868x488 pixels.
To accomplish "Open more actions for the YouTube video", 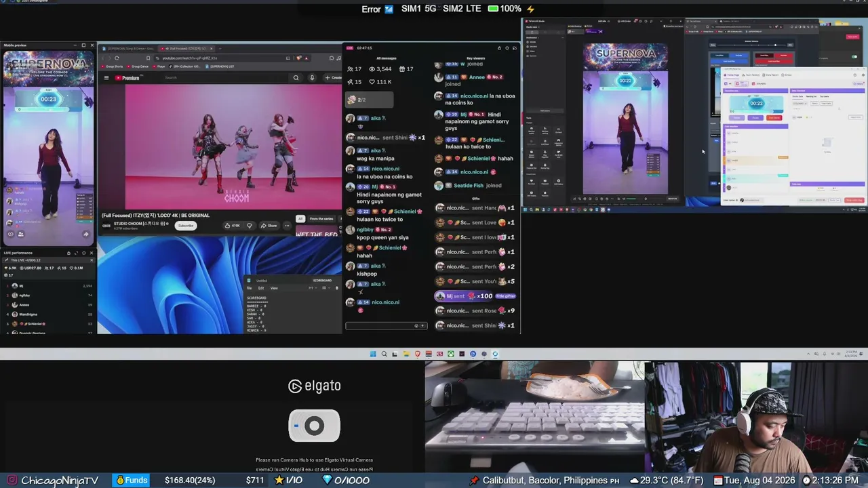I will pos(286,226).
